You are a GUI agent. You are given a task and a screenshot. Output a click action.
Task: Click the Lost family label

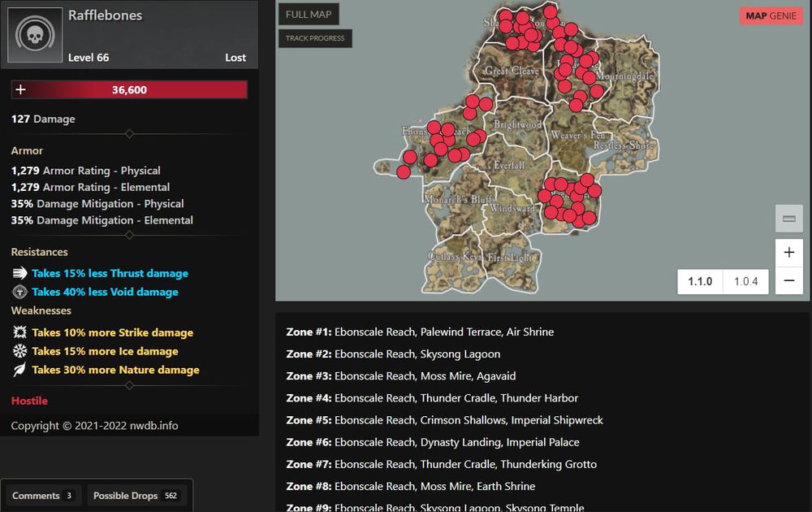[x=235, y=58]
